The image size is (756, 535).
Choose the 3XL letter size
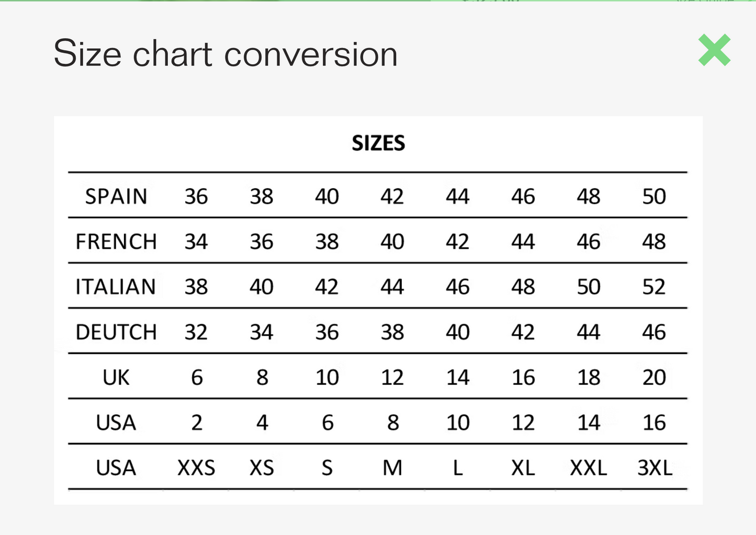[655, 468]
